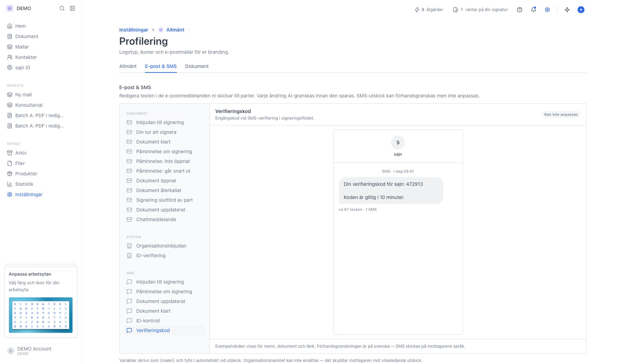The image size is (624, 364).
Task: Click the Kontakter people icon
Action: tap(10, 57)
